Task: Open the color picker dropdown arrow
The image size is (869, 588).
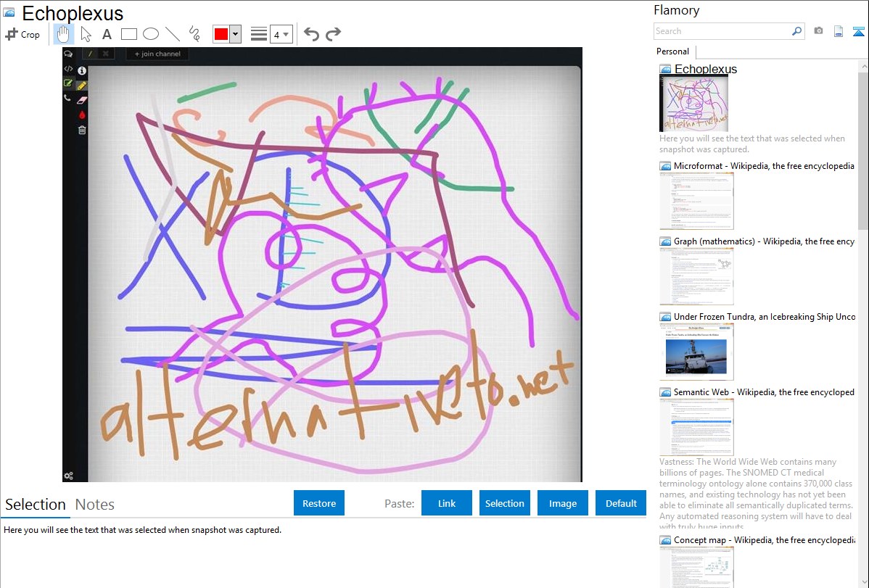Action: click(x=235, y=34)
